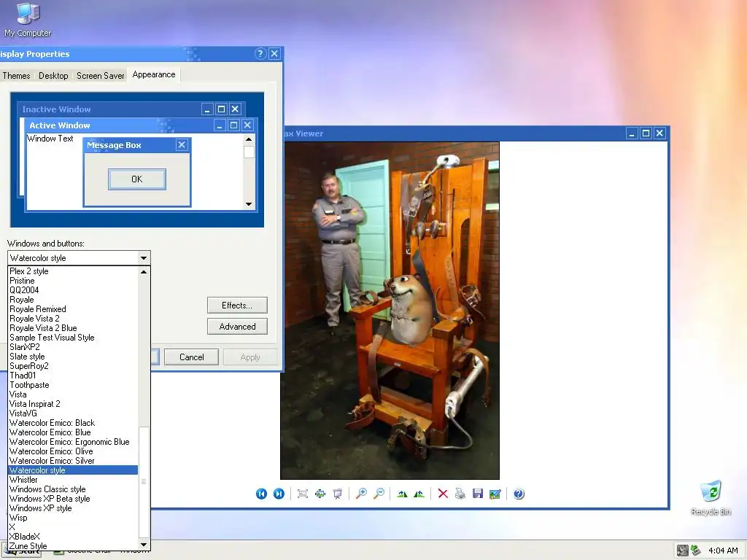Rotate image counterclockwise
Viewport: 747px width, 560px height.
(x=419, y=494)
